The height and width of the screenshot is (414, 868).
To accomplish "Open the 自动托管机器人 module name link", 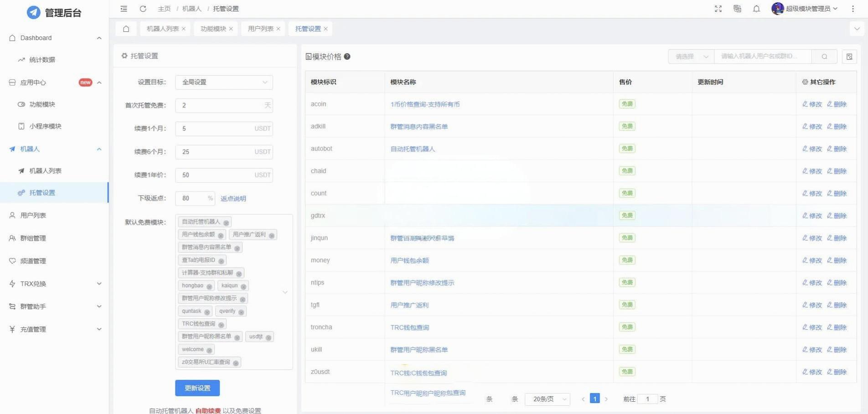I will pos(413,149).
